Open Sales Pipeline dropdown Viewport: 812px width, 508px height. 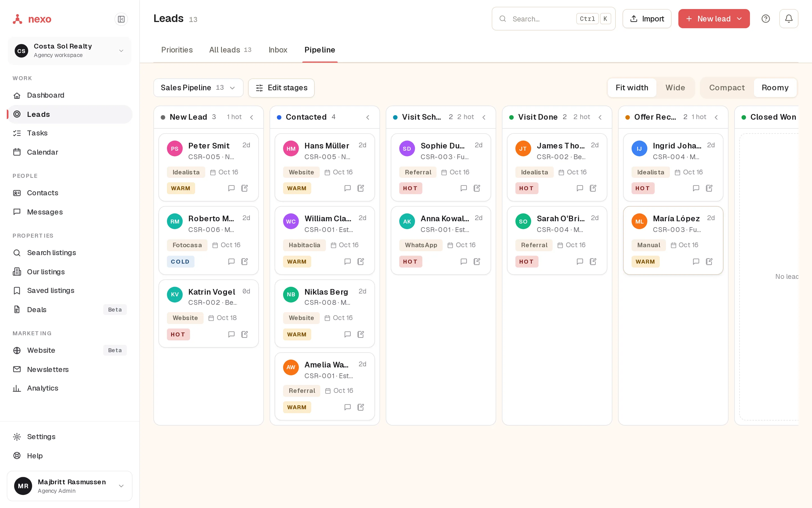pos(198,88)
